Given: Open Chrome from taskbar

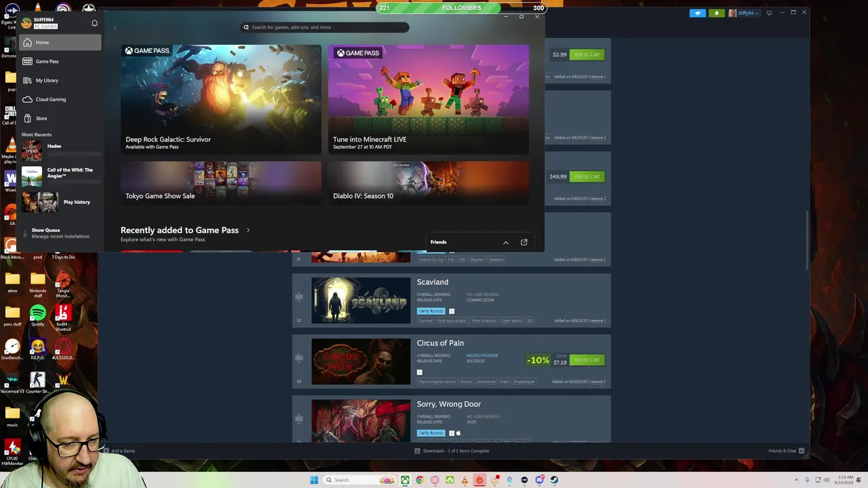Looking at the screenshot, I should [x=420, y=480].
